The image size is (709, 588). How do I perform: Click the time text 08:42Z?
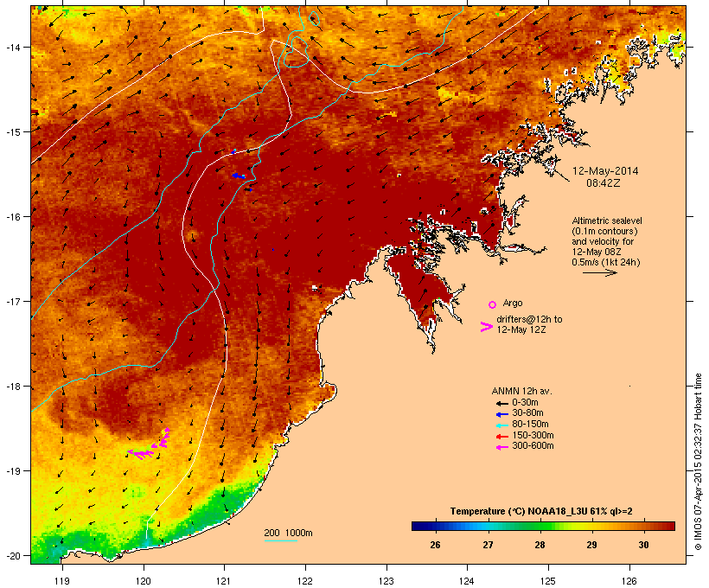point(604,183)
